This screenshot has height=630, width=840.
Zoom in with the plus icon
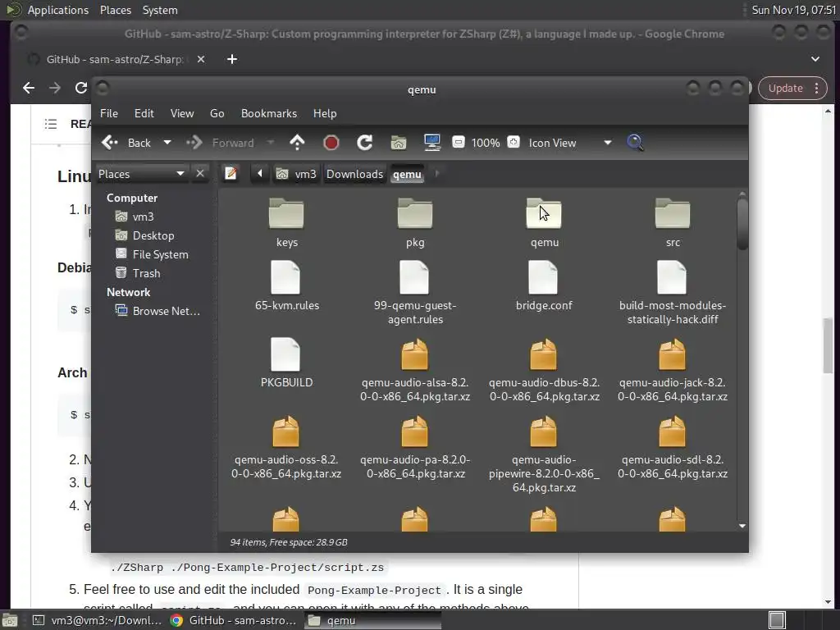(514, 142)
